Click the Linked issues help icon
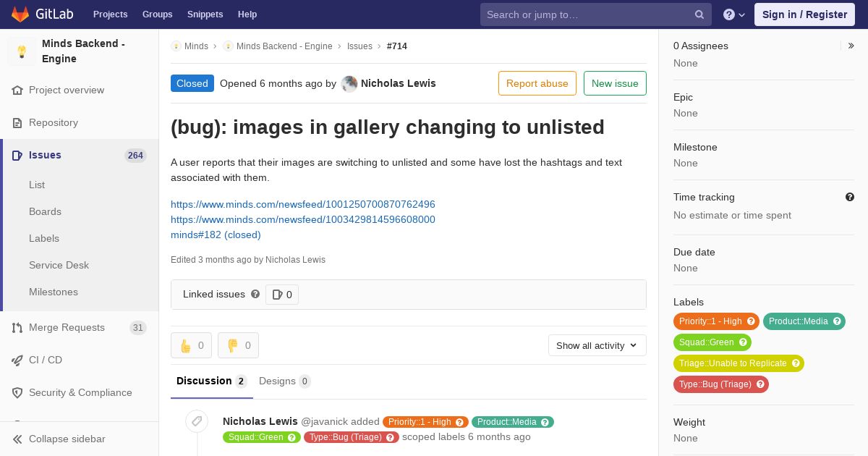868x456 pixels. click(255, 294)
